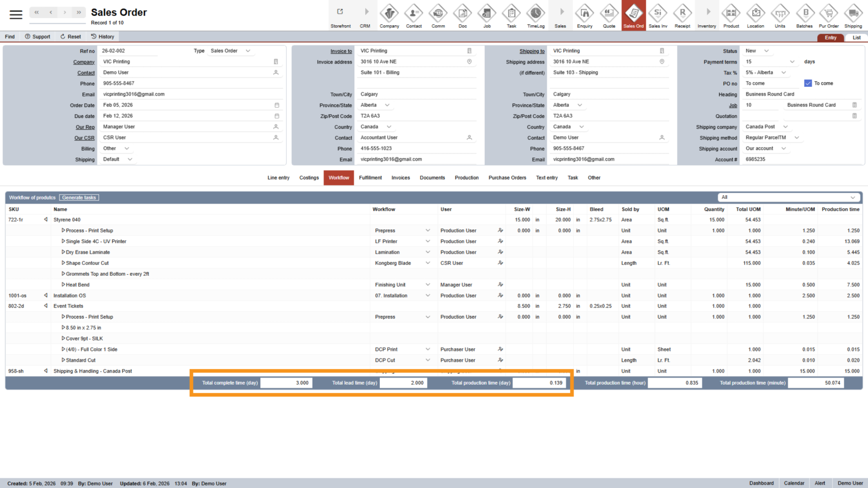Follow the Invoice to link

(341, 51)
